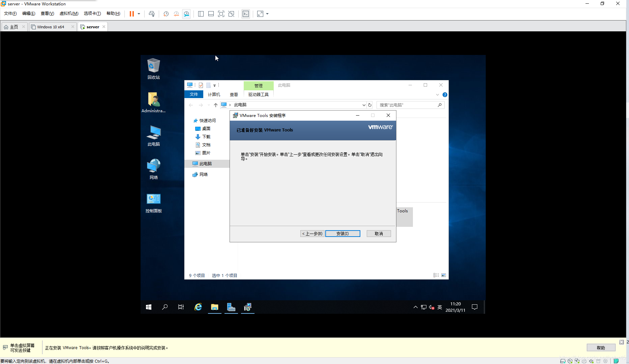Viewport: 629px width, 364px height.
Task: Go up one folder level in Explorer
Action: [x=216, y=105]
